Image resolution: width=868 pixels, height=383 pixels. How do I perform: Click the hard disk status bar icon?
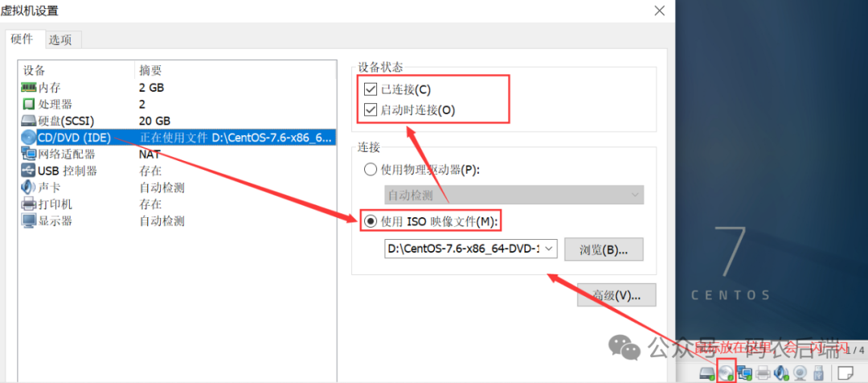pyautogui.click(x=707, y=373)
